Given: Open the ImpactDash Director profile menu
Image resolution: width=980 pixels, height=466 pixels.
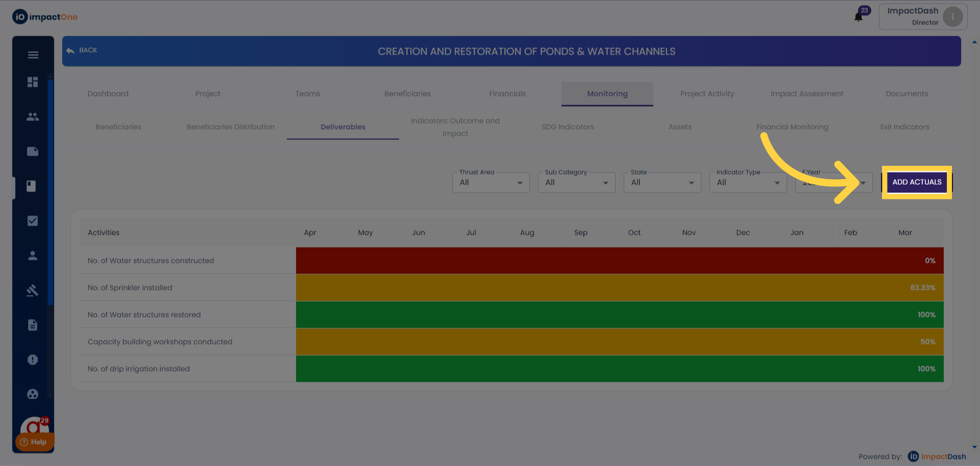Looking at the screenshot, I should (x=923, y=17).
